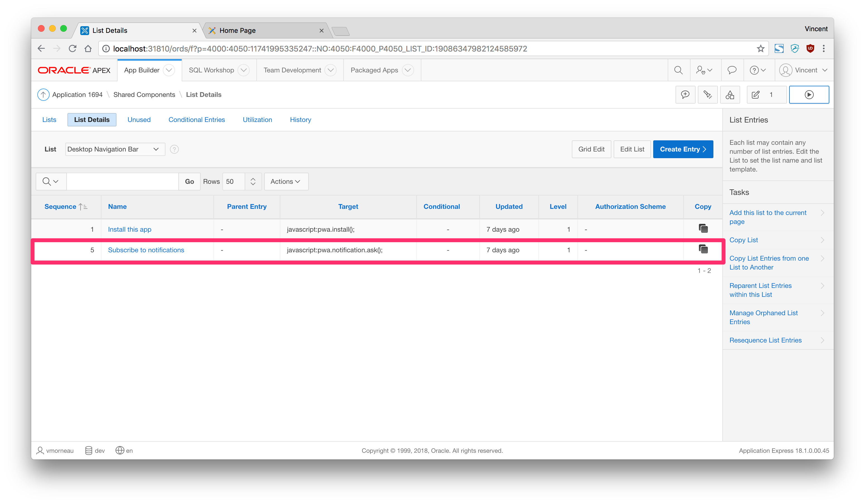This screenshot has height=504, width=865.
Task: Click the Run Application play button
Action: 809,95
